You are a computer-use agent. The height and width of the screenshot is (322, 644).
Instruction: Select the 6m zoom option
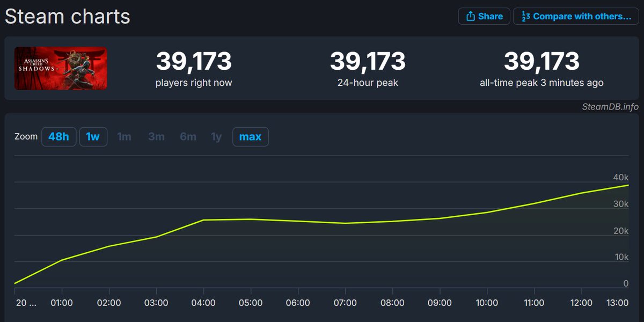(188, 136)
